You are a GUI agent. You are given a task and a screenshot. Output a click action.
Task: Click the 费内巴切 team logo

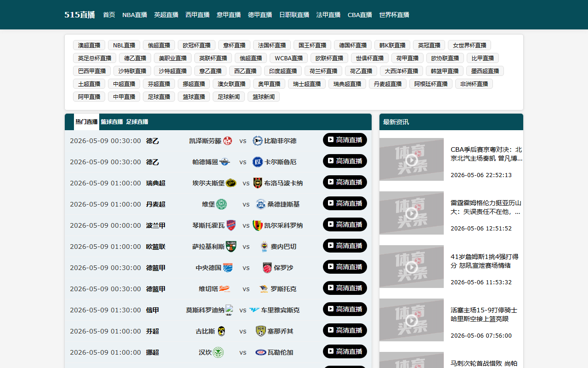[x=264, y=247]
